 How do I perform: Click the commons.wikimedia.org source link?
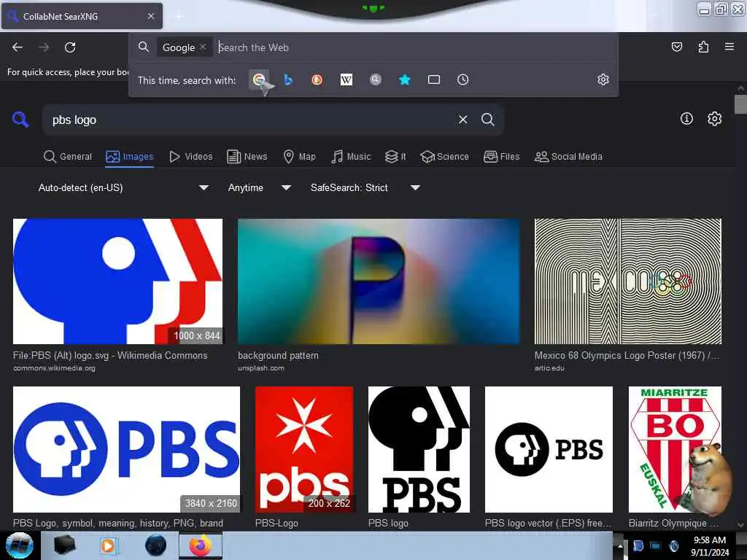click(x=54, y=368)
